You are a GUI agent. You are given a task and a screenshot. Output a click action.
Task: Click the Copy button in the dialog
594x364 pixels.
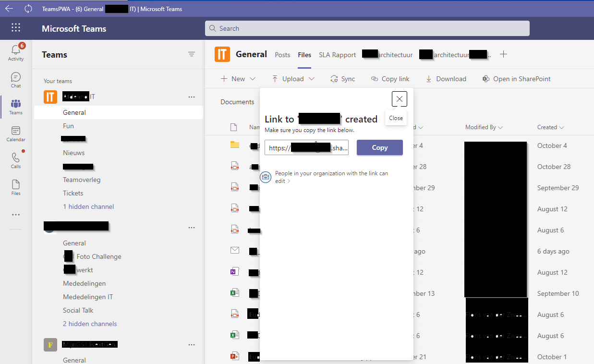pos(379,147)
